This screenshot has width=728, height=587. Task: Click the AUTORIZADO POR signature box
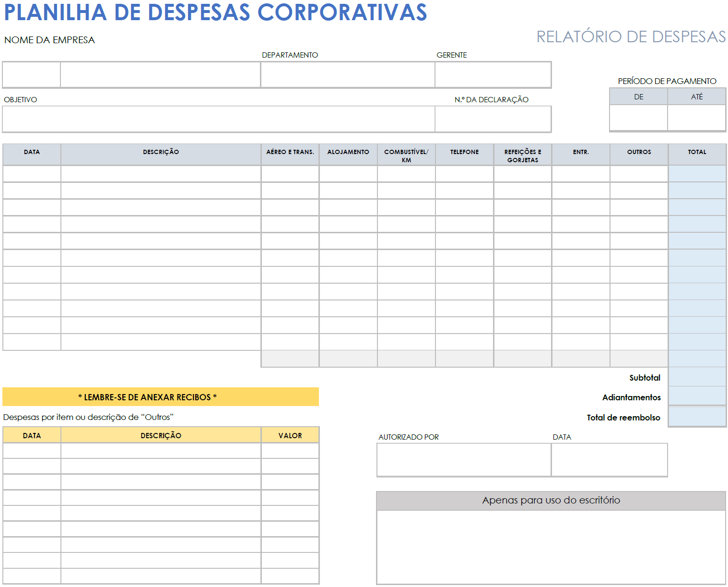(x=464, y=460)
